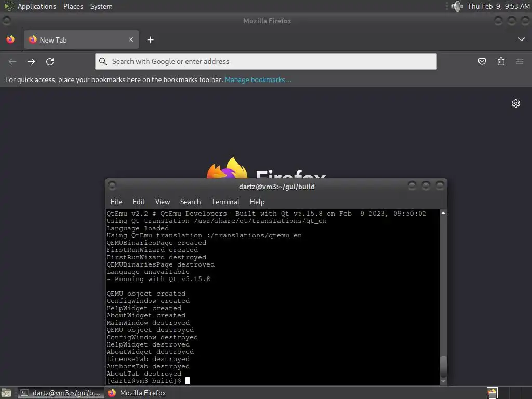This screenshot has width=532, height=399.
Task: Click the show desktop icon in bottom panel
Action: (6, 393)
